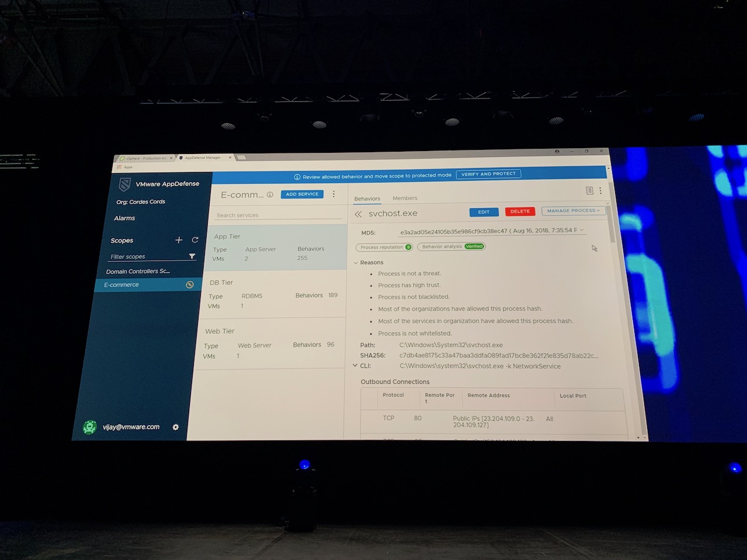The image size is (747, 560).
Task: Switch to the Members tab
Action: (404, 198)
